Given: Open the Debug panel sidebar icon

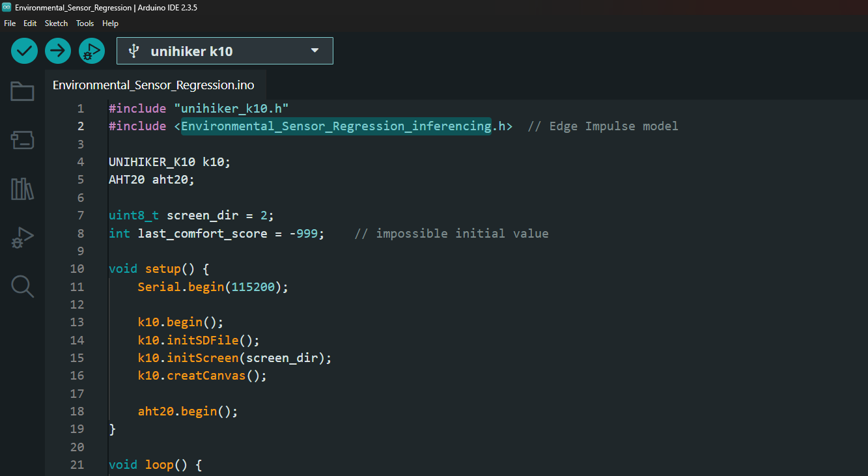Looking at the screenshot, I should (x=22, y=238).
